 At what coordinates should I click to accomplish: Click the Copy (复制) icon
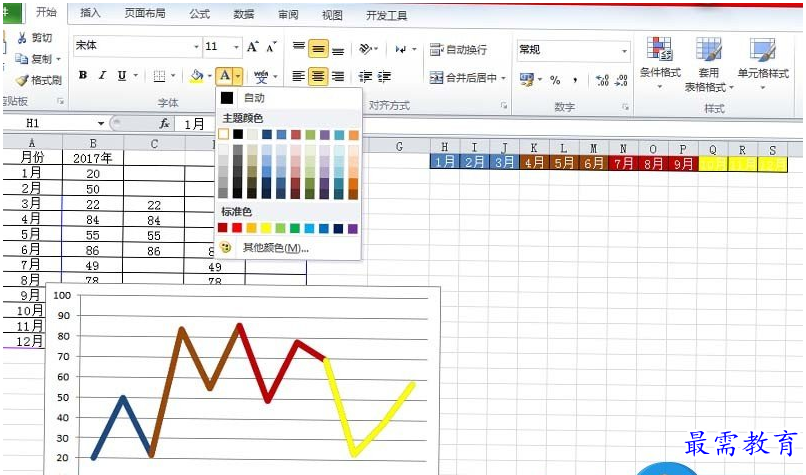(21, 59)
